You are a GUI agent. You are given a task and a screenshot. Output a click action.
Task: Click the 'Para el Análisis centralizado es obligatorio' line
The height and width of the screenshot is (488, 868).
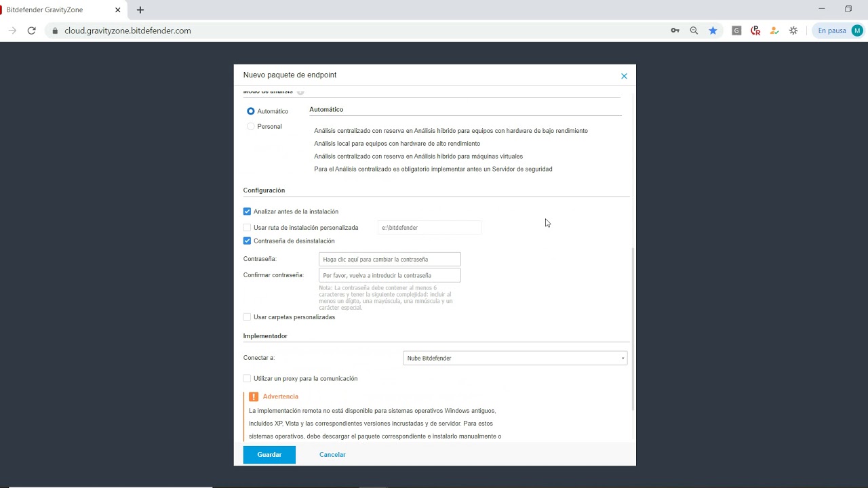click(433, 169)
